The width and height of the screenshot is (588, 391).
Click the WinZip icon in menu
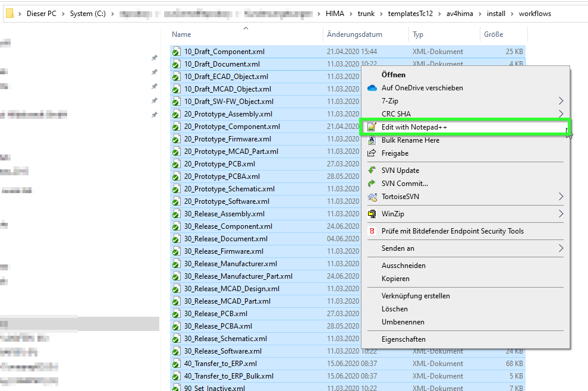[x=372, y=214]
